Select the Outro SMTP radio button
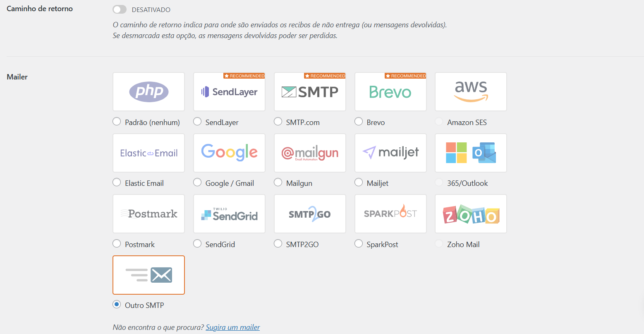The height and width of the screenshot is (334, 644). click(x=117, y=305)
